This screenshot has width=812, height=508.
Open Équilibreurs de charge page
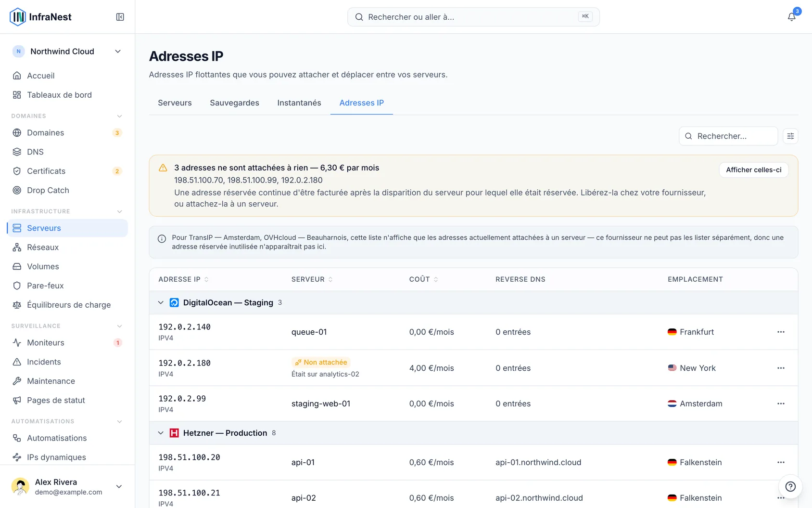67,305
